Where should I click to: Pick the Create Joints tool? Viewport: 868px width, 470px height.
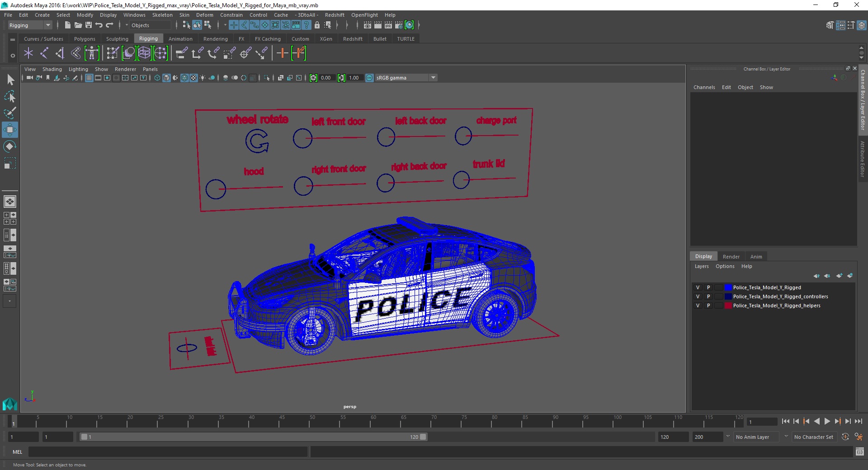[44, 53]
